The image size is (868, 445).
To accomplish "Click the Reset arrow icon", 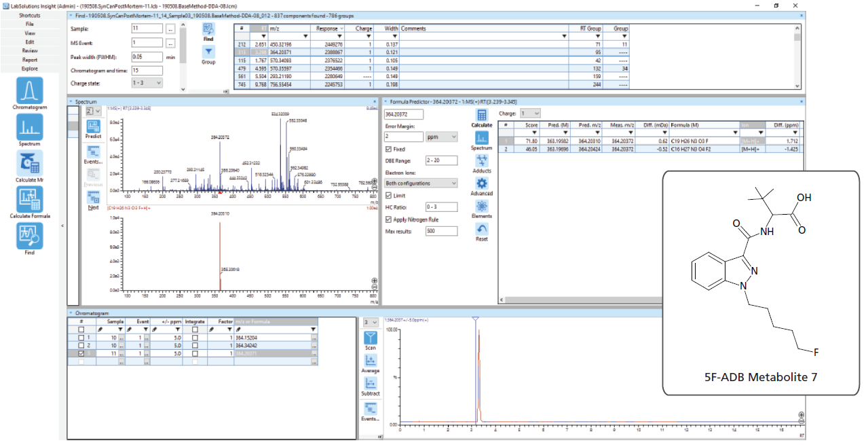I will click(x=482, y=229).
